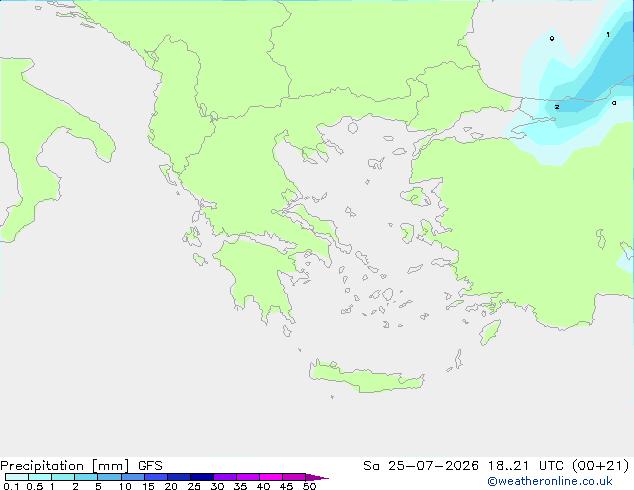Click the 'GFS' model label
This screenshot has width=634, height=490.
150,466
